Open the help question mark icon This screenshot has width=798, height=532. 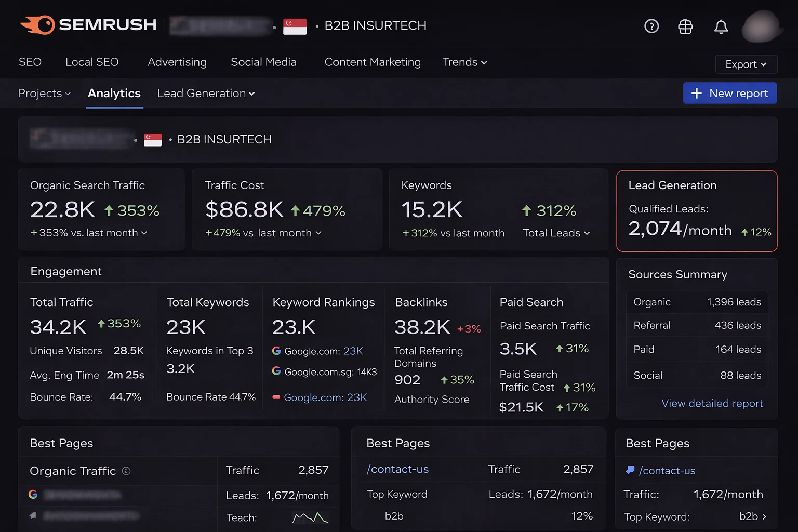[651, 26]
